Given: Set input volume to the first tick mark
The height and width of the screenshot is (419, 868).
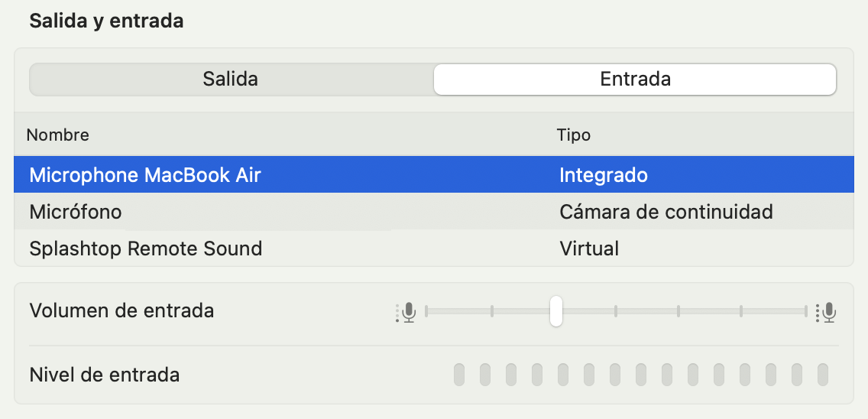Looking at the screenshot, I should pyautogui.click(x=491, y=311).
